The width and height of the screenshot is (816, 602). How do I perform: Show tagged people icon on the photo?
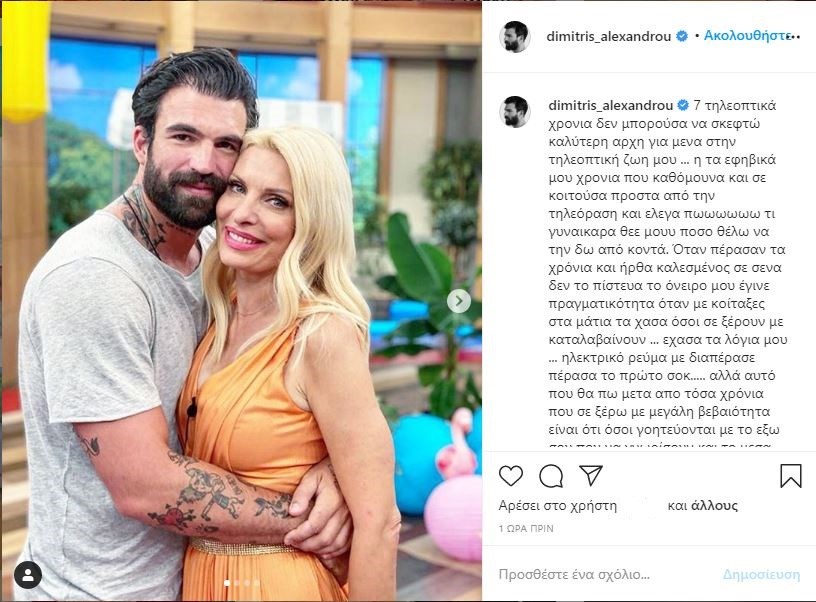(x=28, y=574)
